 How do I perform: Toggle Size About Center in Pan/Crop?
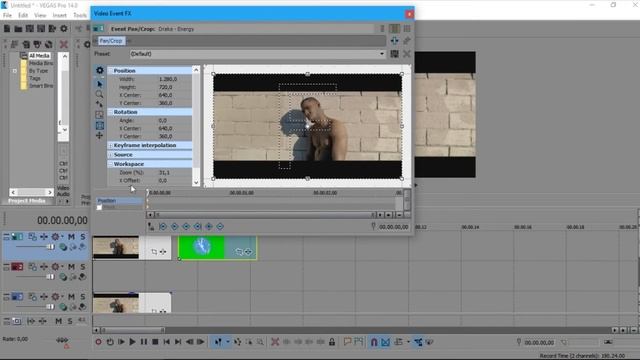(x=99, y=125)
